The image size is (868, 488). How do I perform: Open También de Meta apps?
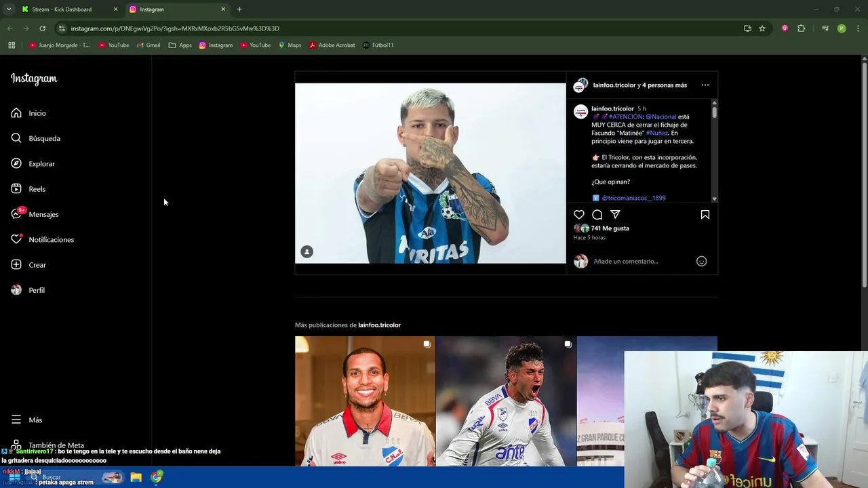(x=47, y=445)
